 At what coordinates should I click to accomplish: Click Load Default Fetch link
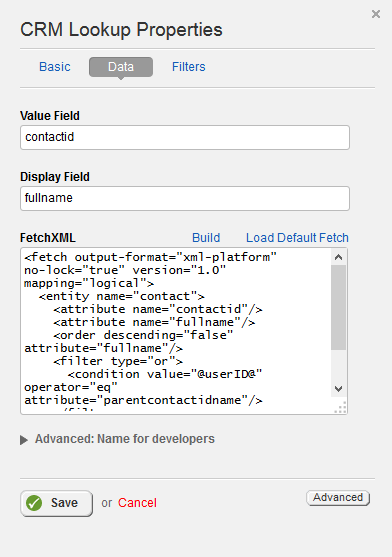[297, 238]
